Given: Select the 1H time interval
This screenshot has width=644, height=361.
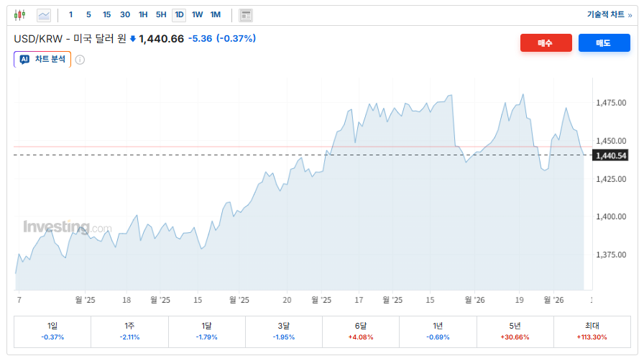Looking at the screenshot, I should click(143, 14).
